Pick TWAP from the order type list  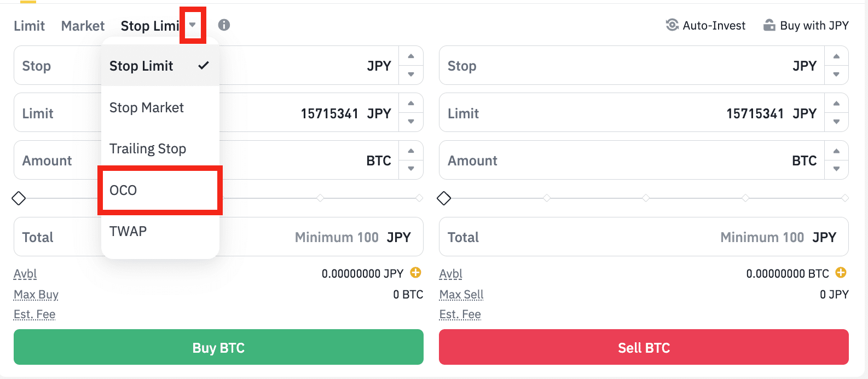(x=128, y=231)
